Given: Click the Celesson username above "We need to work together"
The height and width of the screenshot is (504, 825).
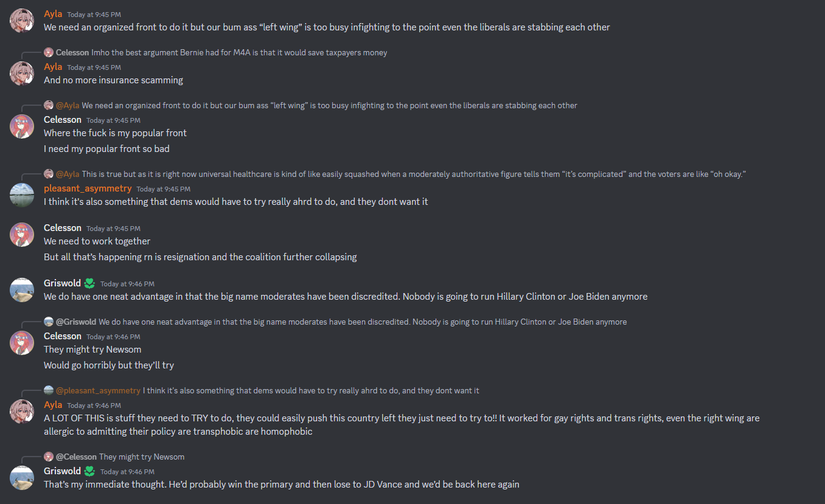Looking at the screenshot, I should pyautogui.click(x=63, y=227).
